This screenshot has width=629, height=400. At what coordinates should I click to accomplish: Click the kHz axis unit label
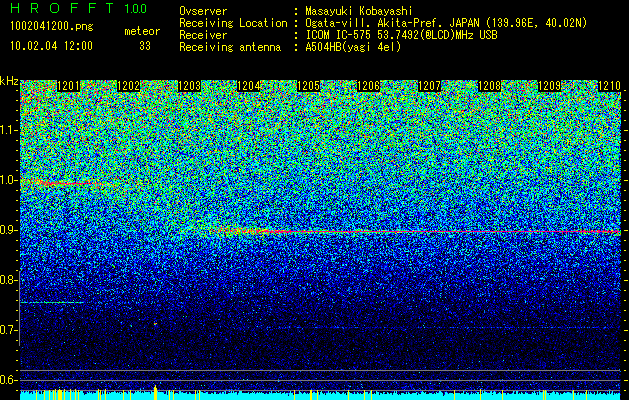click(x=9, y=81)
